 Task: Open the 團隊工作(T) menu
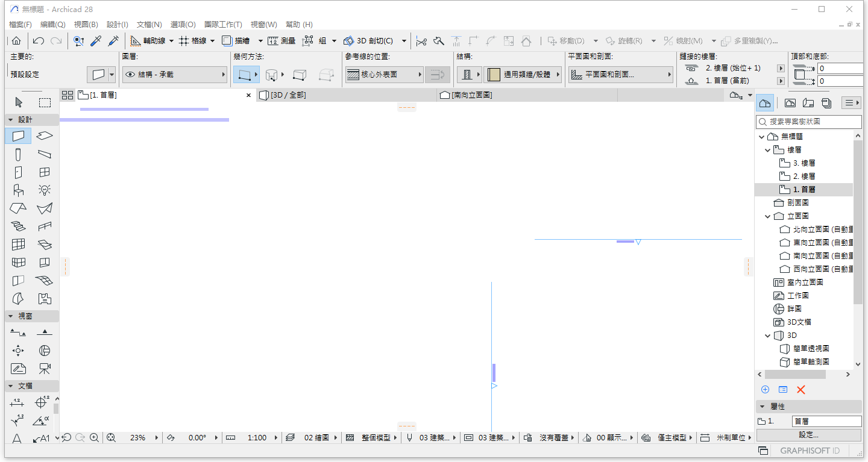point(223,25)
